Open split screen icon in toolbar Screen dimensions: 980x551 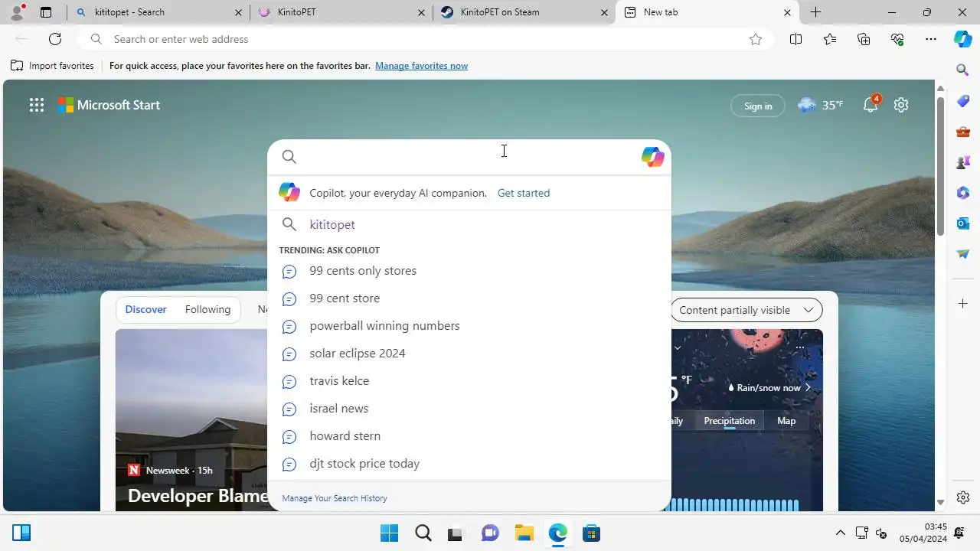point(795,39)
